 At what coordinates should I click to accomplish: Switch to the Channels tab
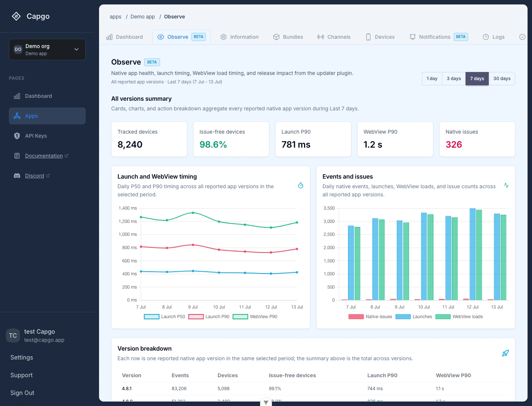tap(334, 37)
